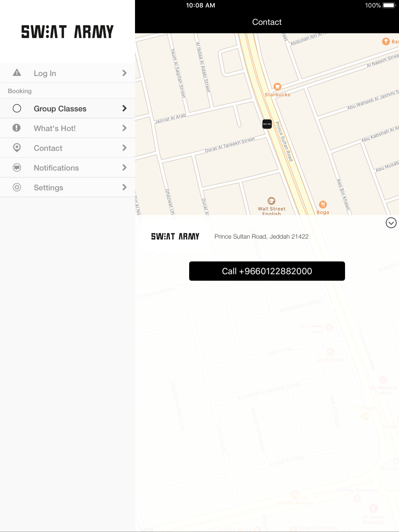Screen dimensions: 399x532
Task: Select the Notifications menu item
Action: [67, 168]
